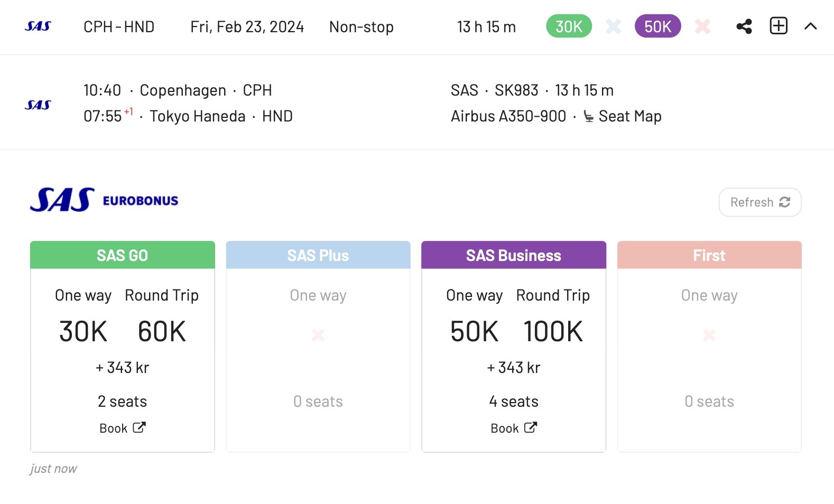Click the SAS logo beside flight segment

coord(38,105)
